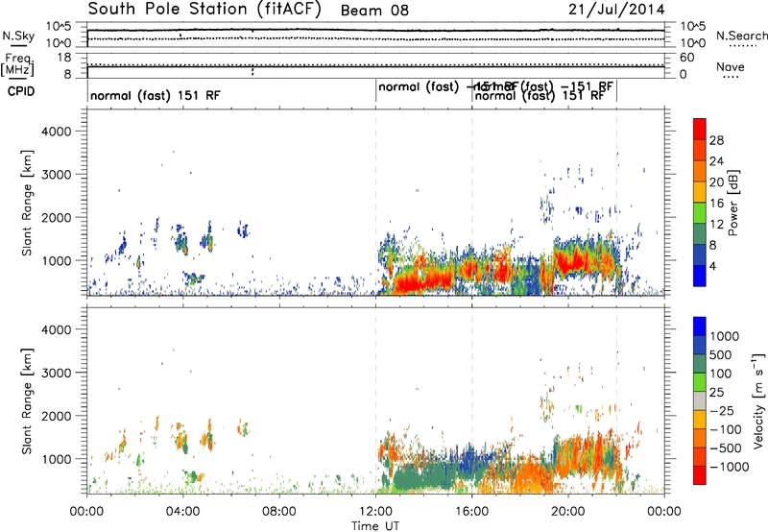Click the 'N.Search' legend label

(741, 36)
